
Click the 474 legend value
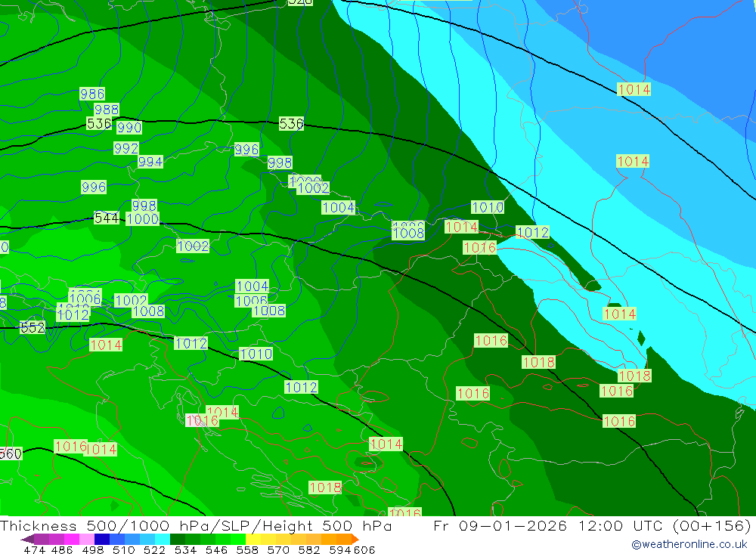[x=34, y=550]
